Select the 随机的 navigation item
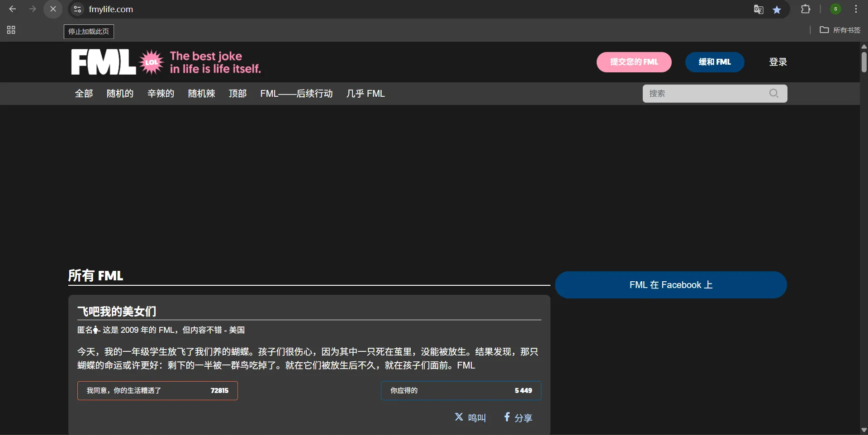Screen dimensions: 868x435 [120, 94]
